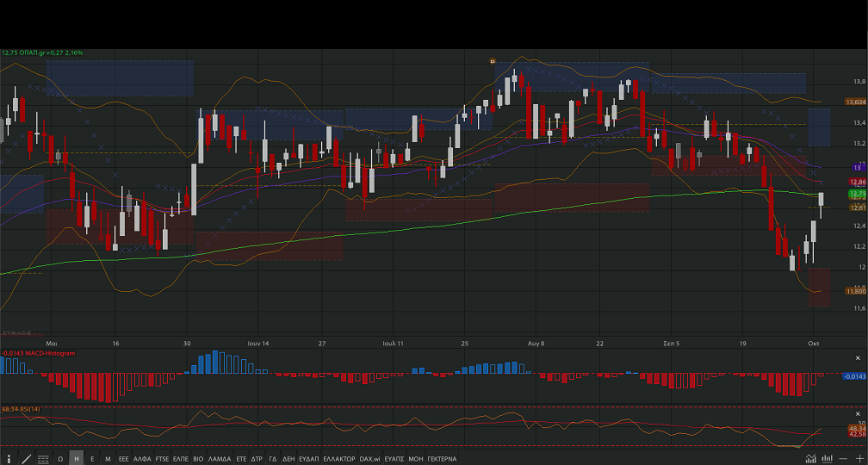The width and height of the screenshot is (868, 465).
Task: Click the green 12,75 last price tag
Action: pyautogui.click(x=858, y=194)
